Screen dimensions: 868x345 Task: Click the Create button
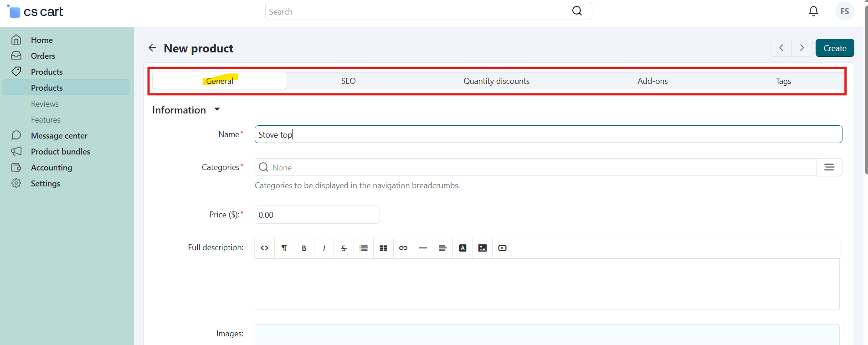(834, 48)
